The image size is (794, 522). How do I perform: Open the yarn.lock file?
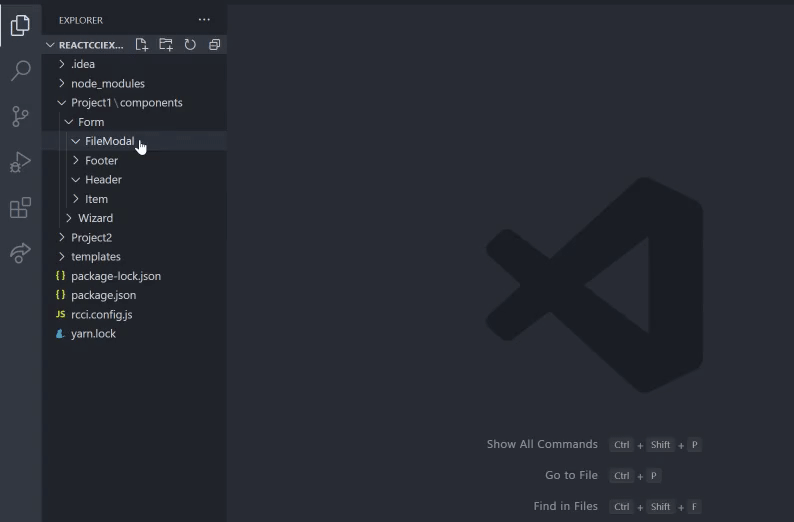coord(93,334)
